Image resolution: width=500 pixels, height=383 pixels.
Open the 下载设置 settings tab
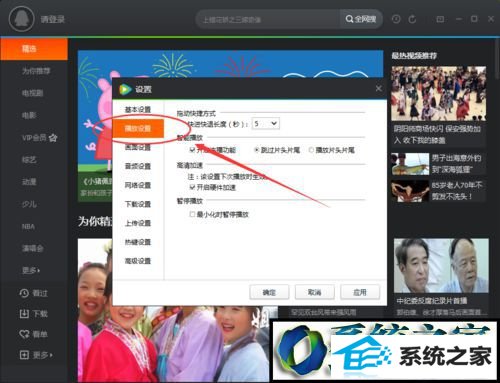pyautogui.click(x=138, y=204)
